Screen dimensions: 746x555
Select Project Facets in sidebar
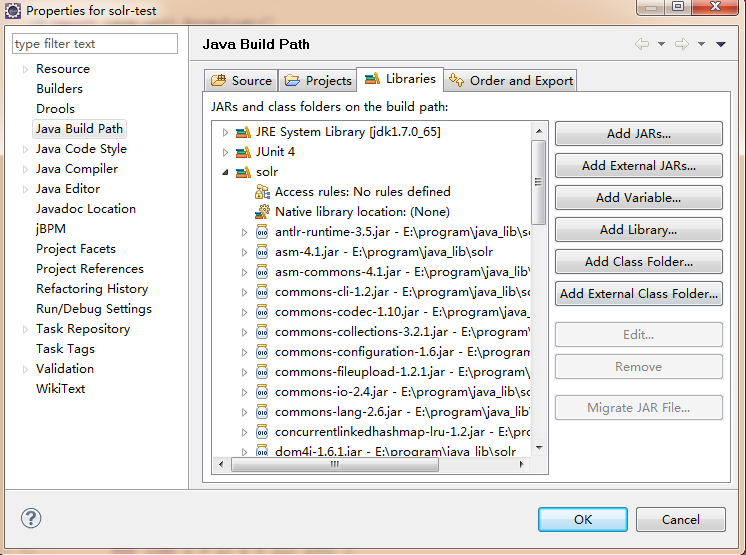[x=76, y=249]
